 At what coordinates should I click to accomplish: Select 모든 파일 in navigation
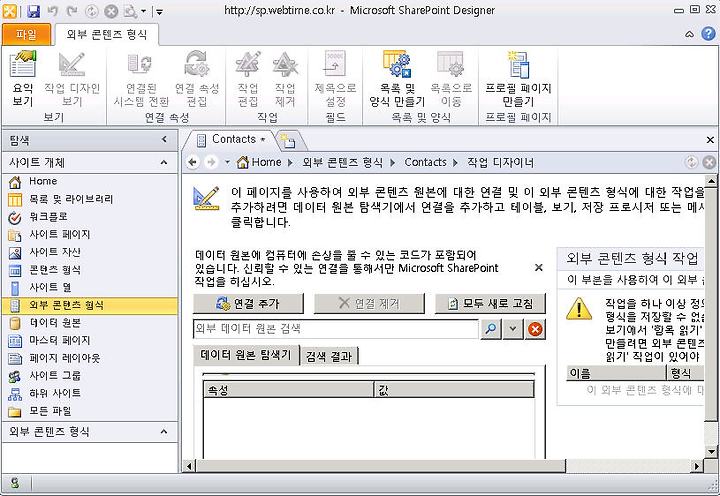point(90,411)
